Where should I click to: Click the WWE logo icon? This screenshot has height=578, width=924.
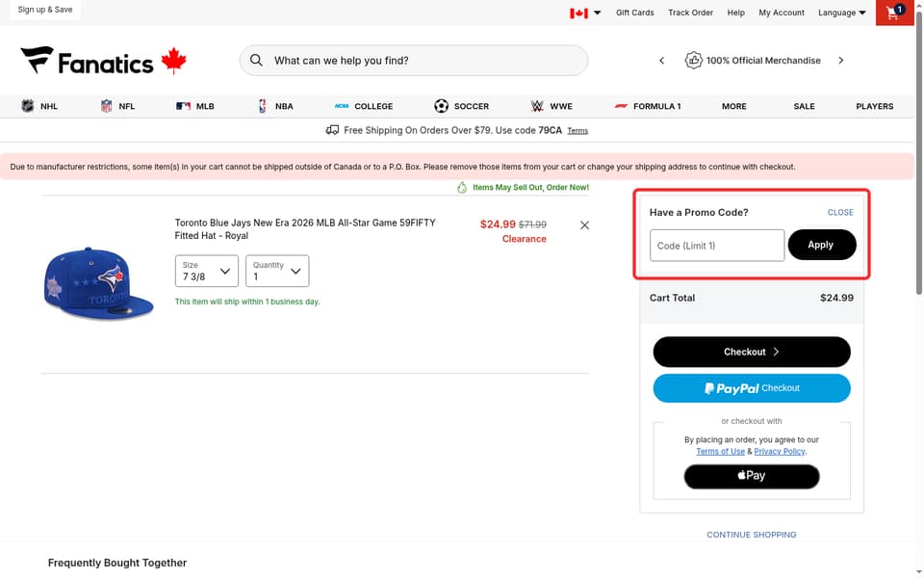[x=537, y=106]
